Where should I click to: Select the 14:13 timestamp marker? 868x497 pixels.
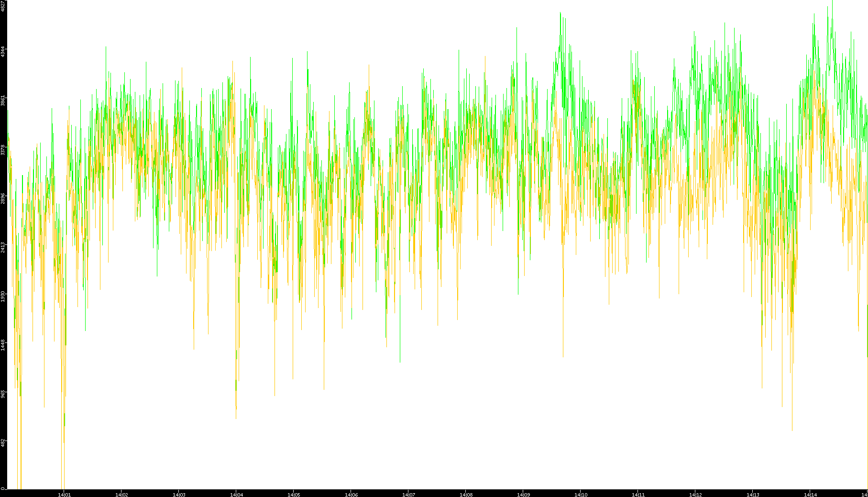(753, 494)
